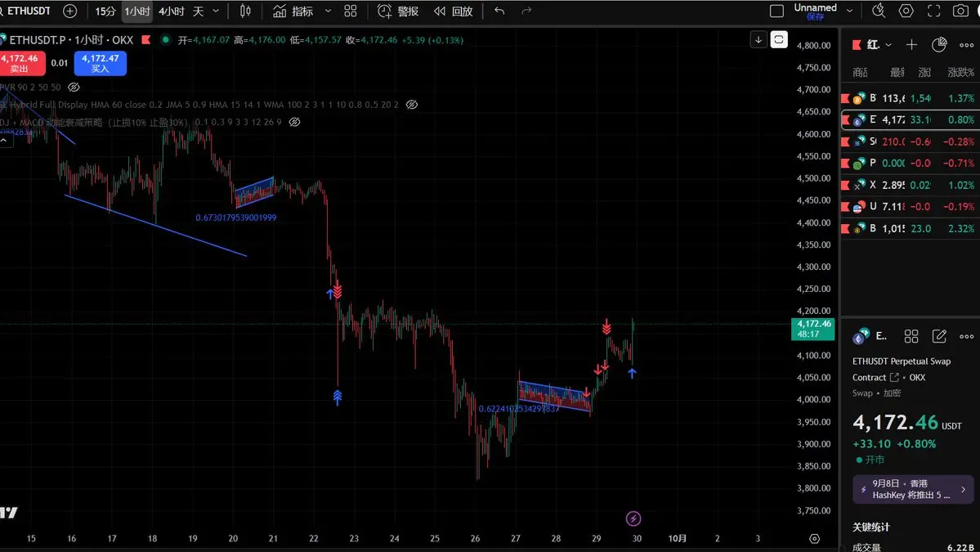The height and width of the screenshot is (552, 980).
Task: Open the red flag watchlist name
Action: tap(867, 45)
